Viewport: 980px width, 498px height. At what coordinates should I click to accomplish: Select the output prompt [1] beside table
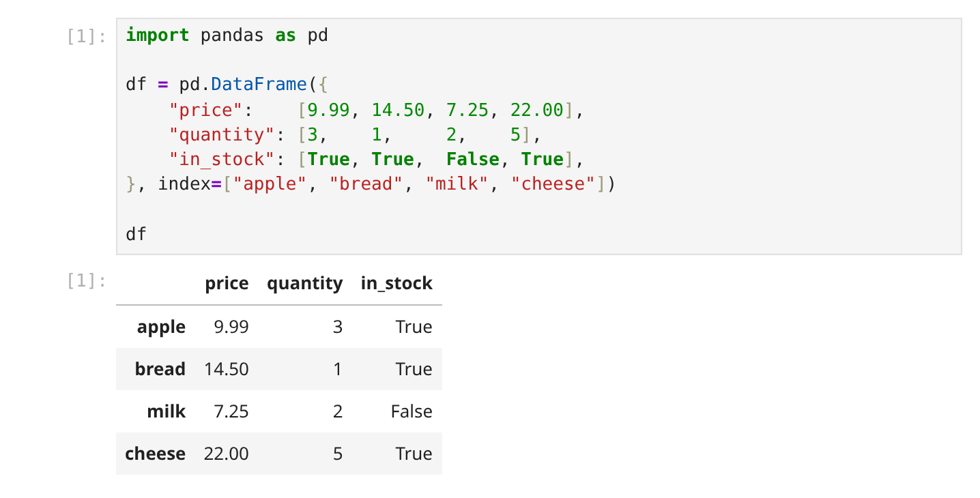87,280
